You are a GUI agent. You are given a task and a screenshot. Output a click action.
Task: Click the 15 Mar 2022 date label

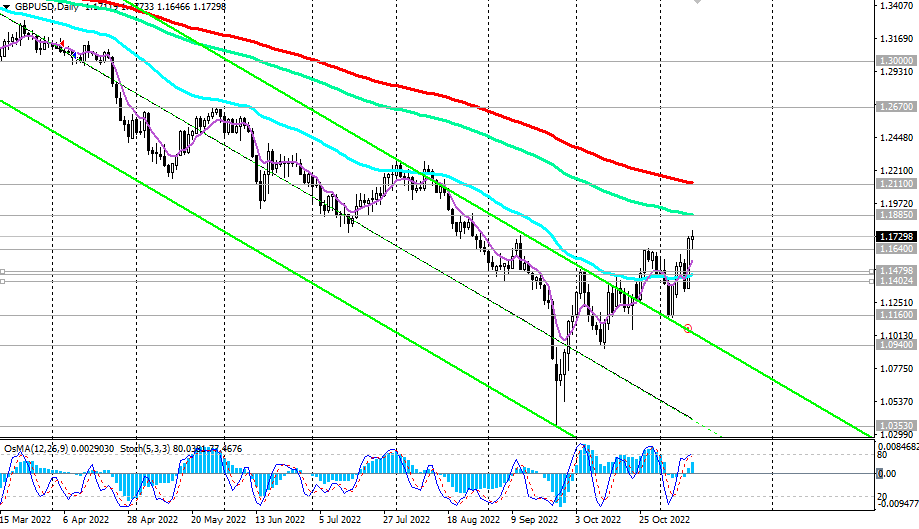(x=26, y=520)
